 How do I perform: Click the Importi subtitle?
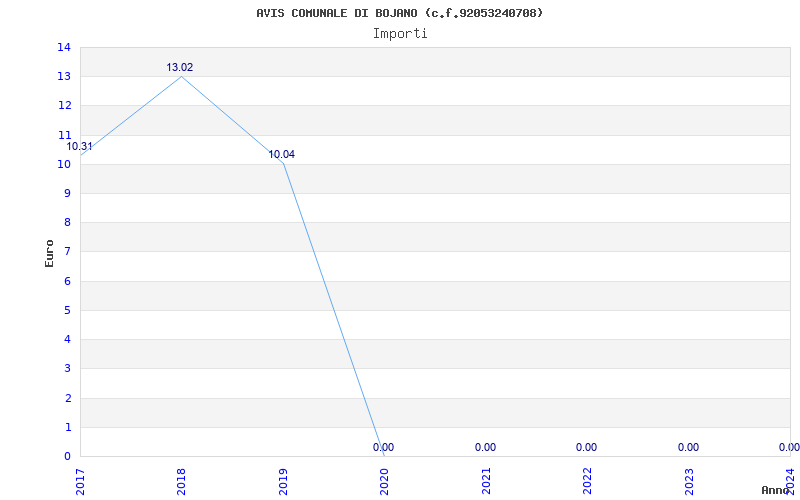pos(400,34)
